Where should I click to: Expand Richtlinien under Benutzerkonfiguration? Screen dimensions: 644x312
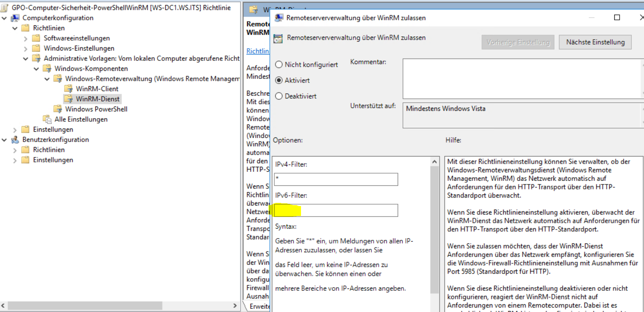[15, 150]
